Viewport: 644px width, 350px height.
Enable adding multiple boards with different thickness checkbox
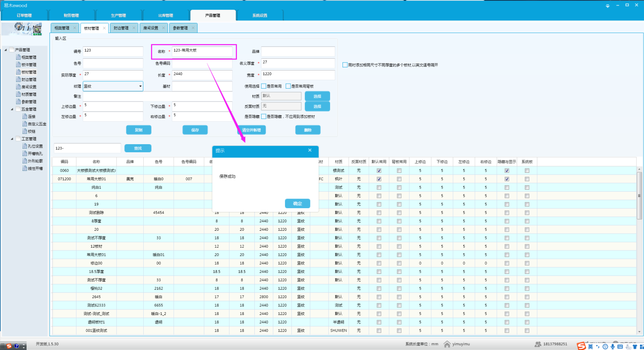pos(345,65)
